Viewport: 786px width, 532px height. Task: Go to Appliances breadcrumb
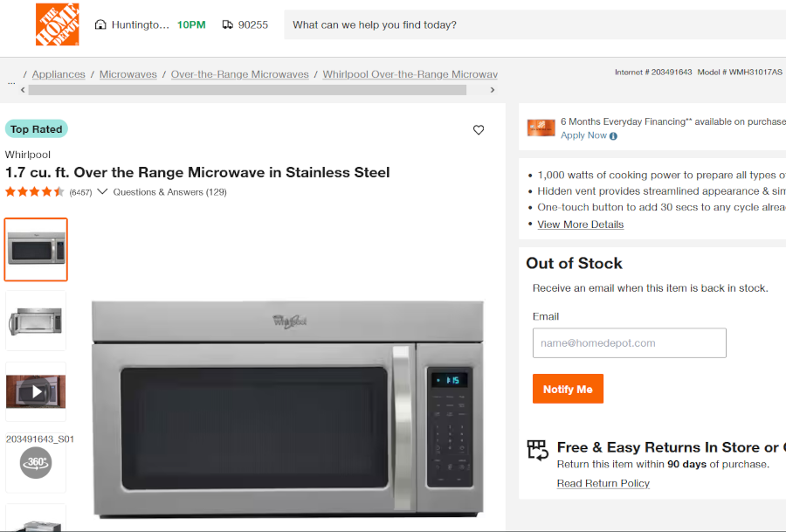[59, 74]
